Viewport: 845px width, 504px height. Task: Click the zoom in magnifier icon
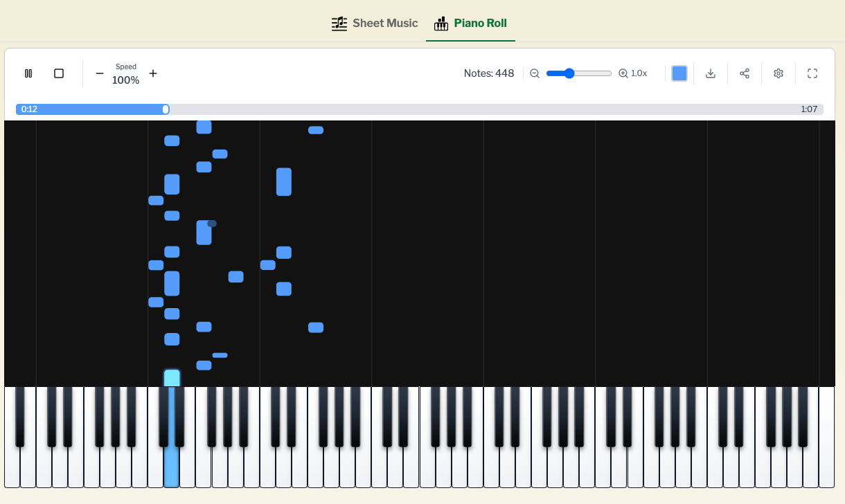[623, 73]
